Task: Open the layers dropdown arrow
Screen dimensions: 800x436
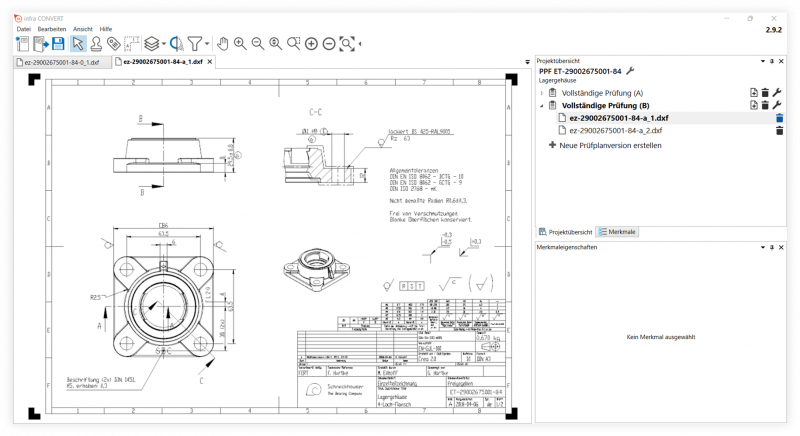Action: [164, 44]
